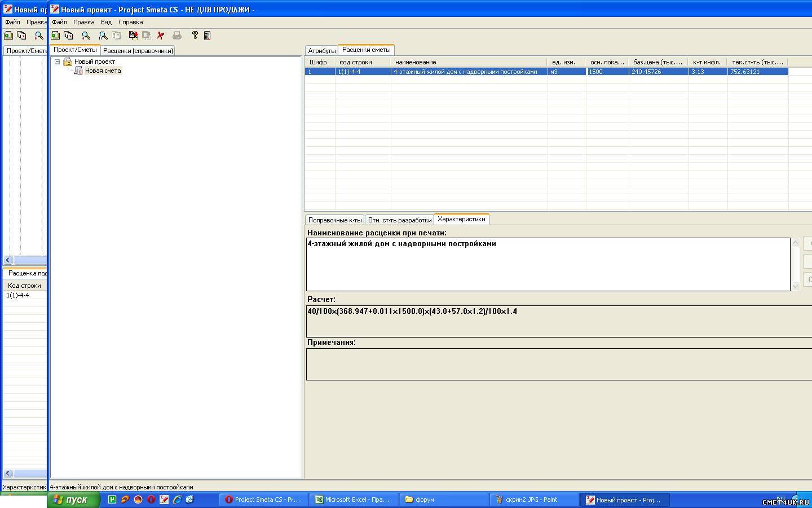Open the Отн. ст-ть разработки tab

click(x=400, y=220)
